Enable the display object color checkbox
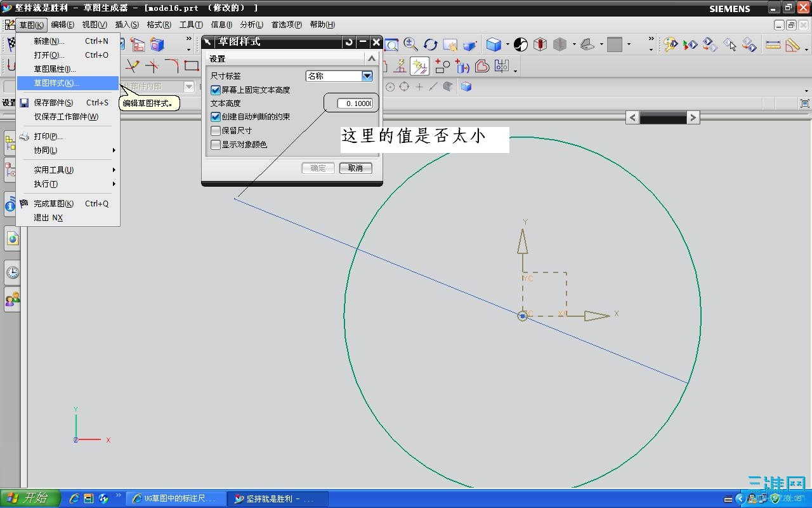This screenshot has width=812, height=508. coord(216,145)
